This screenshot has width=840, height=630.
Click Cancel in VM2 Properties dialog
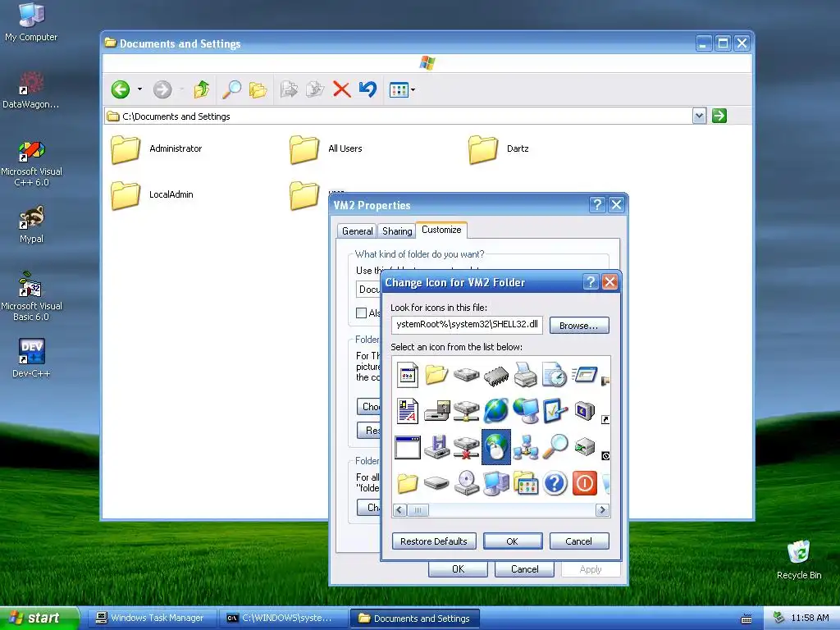click(524, 569)
